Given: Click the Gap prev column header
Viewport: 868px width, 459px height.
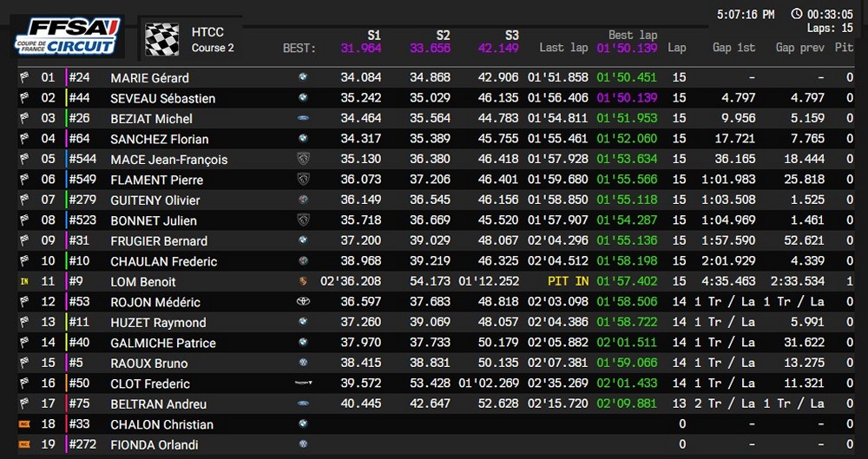Looking at the screenshot, I should pyautogui.click(x=798, y=48).
